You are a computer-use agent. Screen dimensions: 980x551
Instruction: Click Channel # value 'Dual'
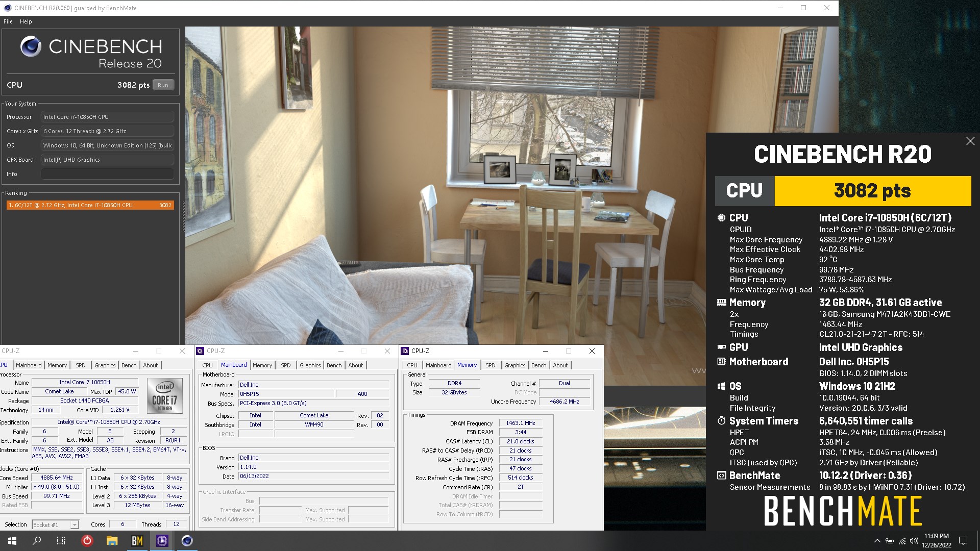(564, 384)
